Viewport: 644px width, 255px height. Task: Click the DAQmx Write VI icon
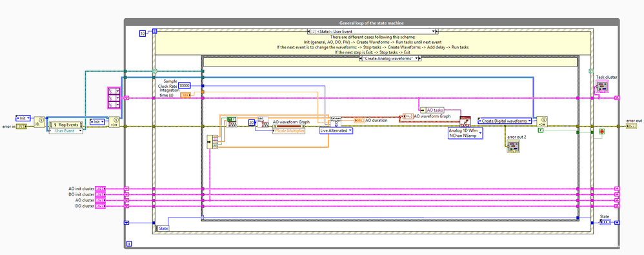(465, 121)
